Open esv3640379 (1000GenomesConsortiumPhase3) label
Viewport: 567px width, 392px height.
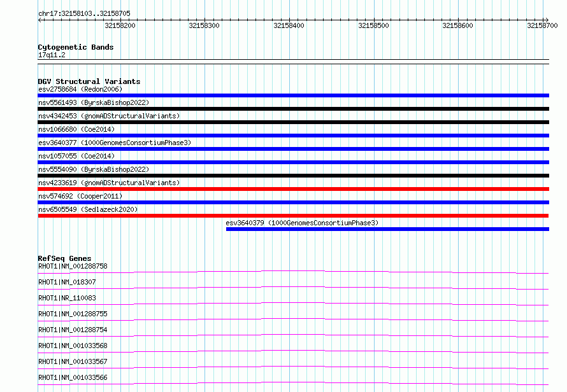click(x=302, y=223)
